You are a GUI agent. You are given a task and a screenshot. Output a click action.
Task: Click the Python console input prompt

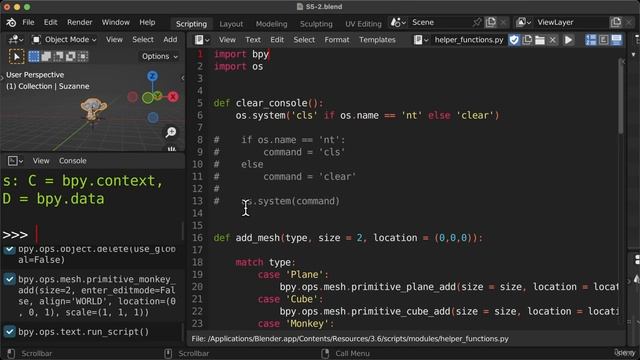coord(92,235)
